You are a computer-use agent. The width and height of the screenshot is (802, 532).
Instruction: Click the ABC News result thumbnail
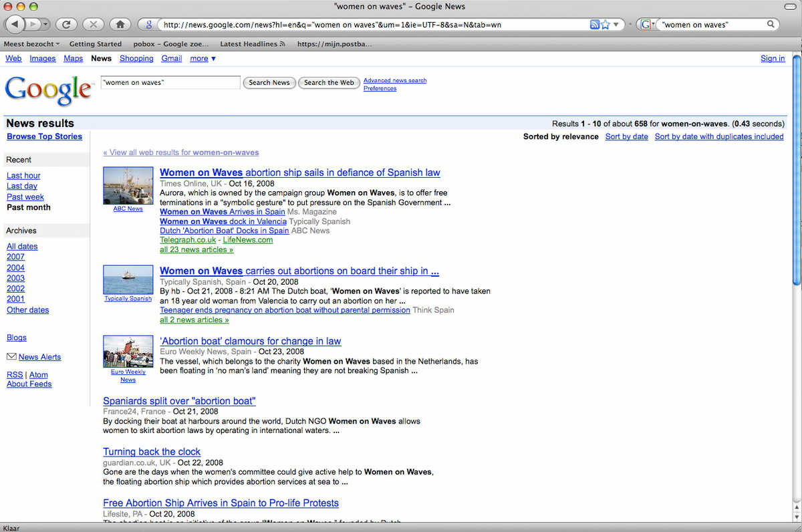coord(128,185)
